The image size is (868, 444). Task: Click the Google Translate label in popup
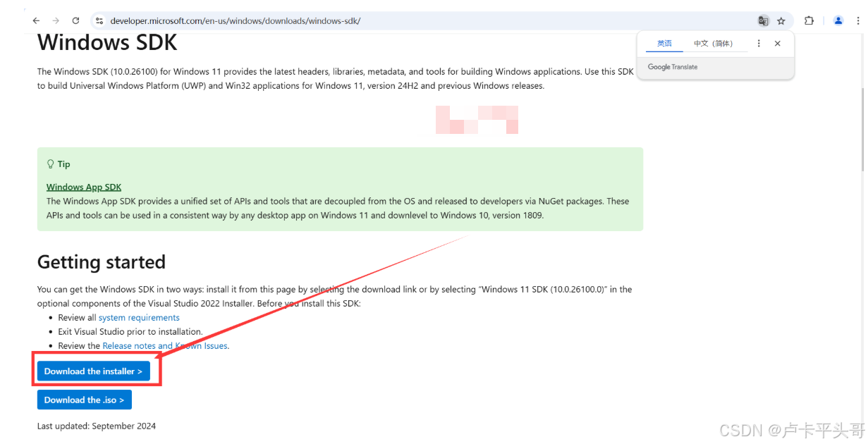click(x=673, y=67)
